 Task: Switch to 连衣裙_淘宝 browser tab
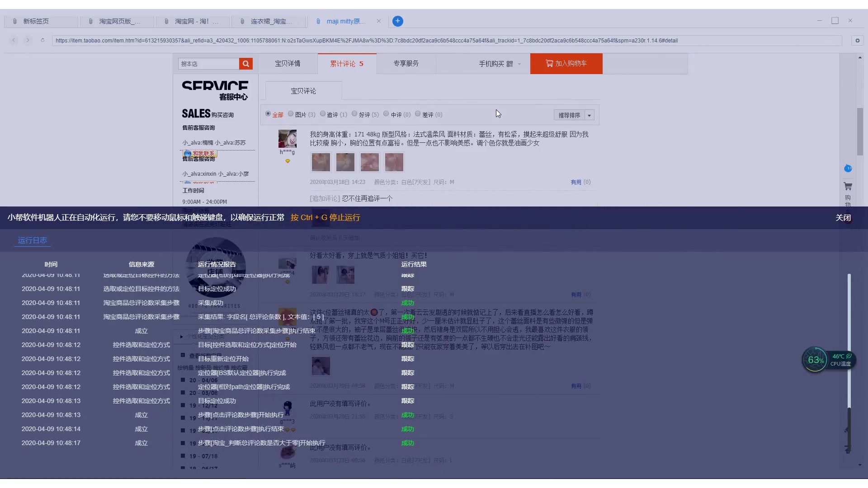coord(269,21)
